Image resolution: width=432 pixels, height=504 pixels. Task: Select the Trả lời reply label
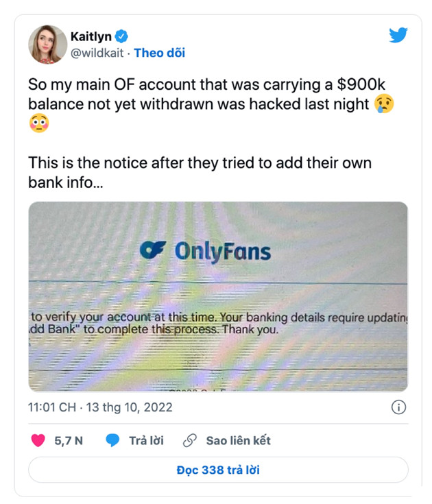point(146,441)
